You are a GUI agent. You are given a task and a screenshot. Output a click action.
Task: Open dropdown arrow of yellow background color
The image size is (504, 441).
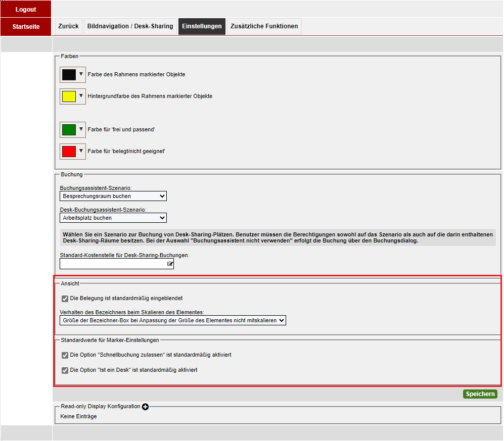[81, 95]
